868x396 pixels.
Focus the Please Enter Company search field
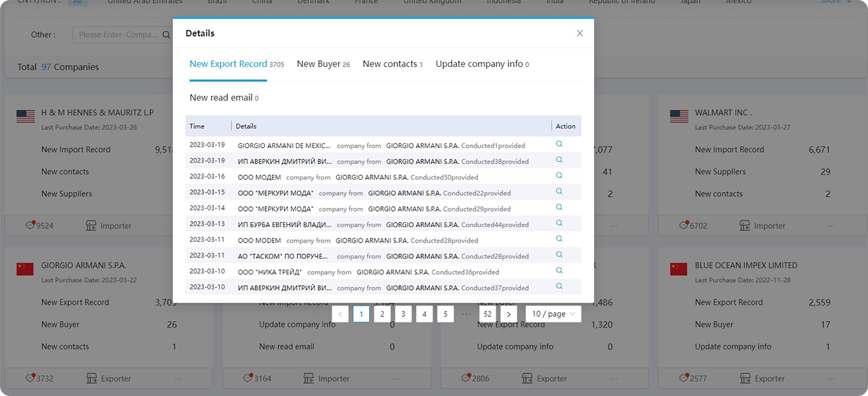[118, 35]
